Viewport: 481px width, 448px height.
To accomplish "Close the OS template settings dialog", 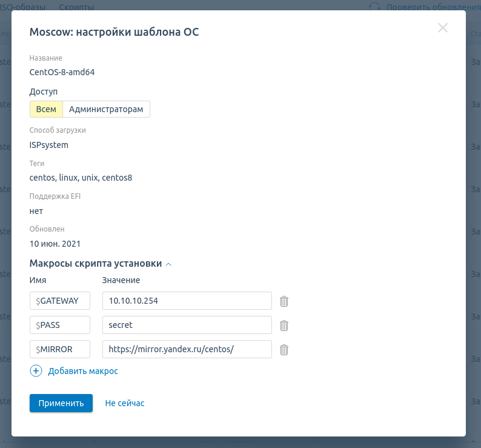I will (443, 28).
